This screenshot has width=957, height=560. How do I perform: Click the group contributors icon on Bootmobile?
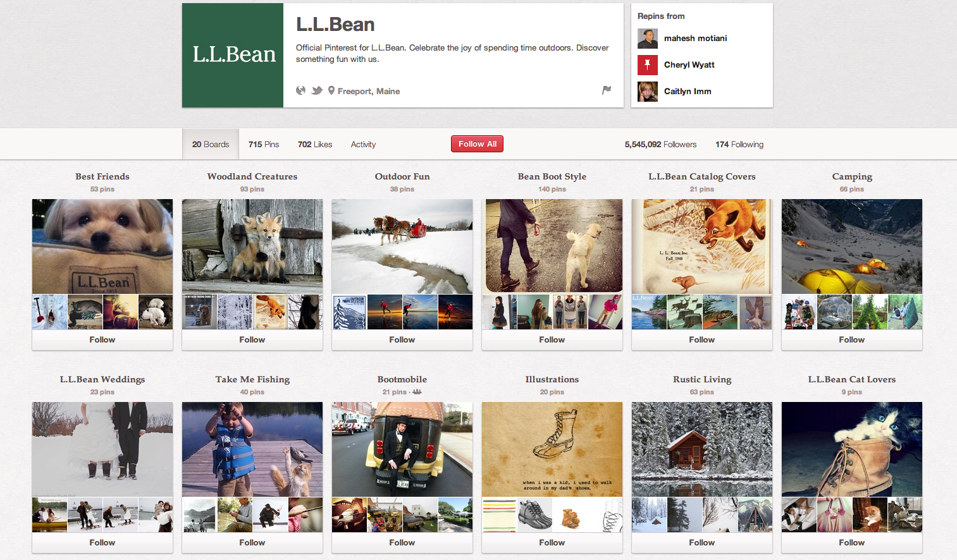417,392
